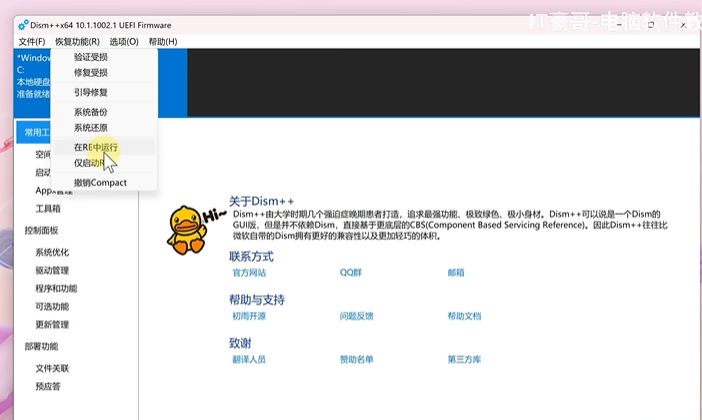Open 程序和功能 in the sidebar
The height and width of the screenshot is (420, 702).
click(56, 288)
